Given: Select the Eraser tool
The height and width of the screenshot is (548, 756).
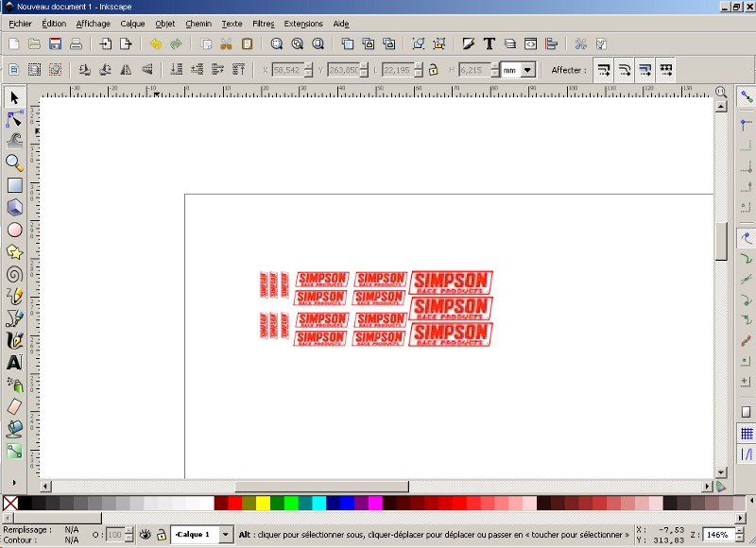Looking at the screenshot, I should (14, 406).
